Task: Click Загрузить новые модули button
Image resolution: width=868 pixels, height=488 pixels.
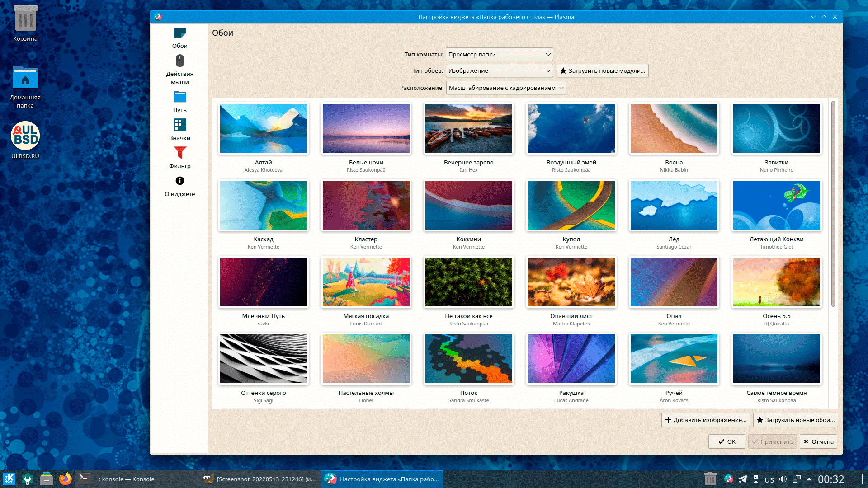Action: click(x=602, y=71)
